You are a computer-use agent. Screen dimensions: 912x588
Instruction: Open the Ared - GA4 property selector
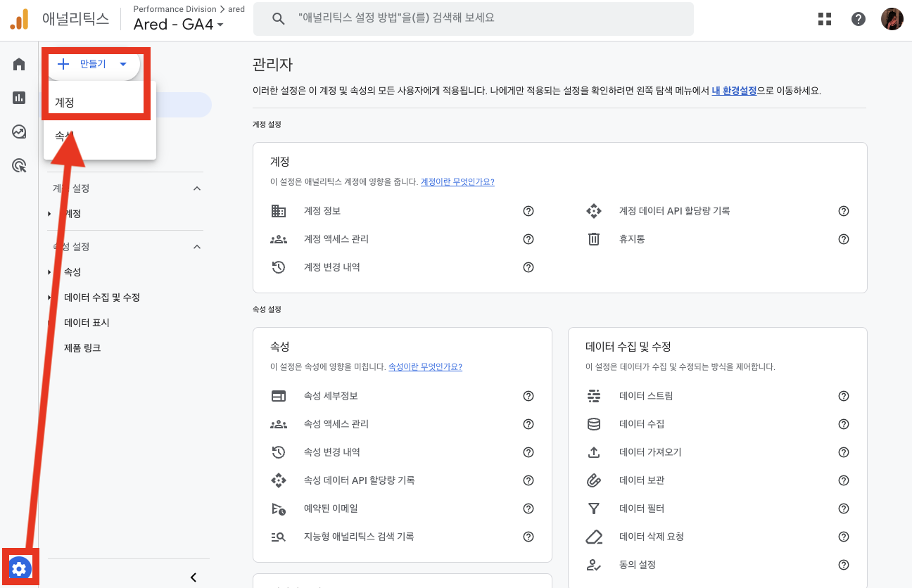coord(179,25)
